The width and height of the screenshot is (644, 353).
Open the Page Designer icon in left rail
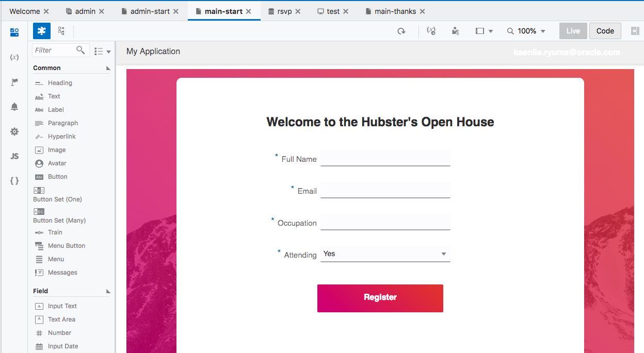click(x=14, y=32)
